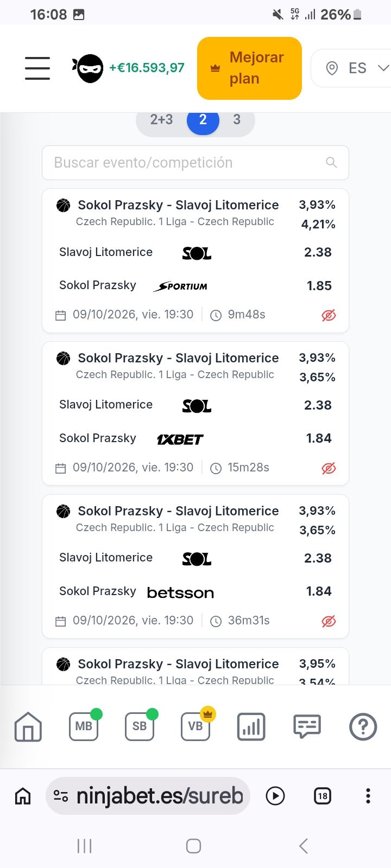Hide the Sportium surebet with eye icon
The width and height of the screenshot is (391, 868).
point(329,315)
